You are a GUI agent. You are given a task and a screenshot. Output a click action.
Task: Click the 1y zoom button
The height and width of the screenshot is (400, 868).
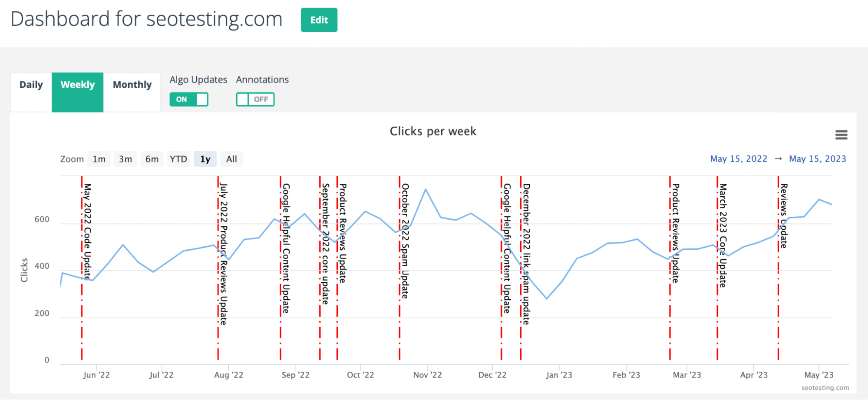coord(205,159)
